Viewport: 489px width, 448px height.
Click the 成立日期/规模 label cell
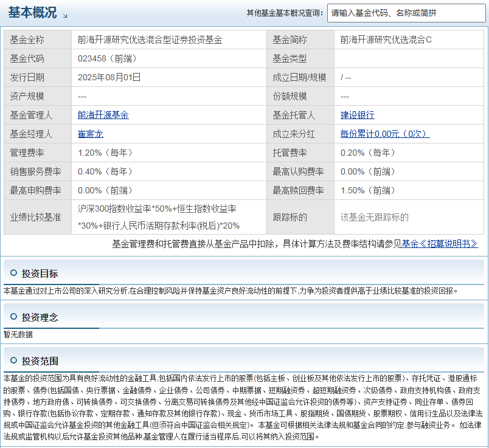(300, 77)
